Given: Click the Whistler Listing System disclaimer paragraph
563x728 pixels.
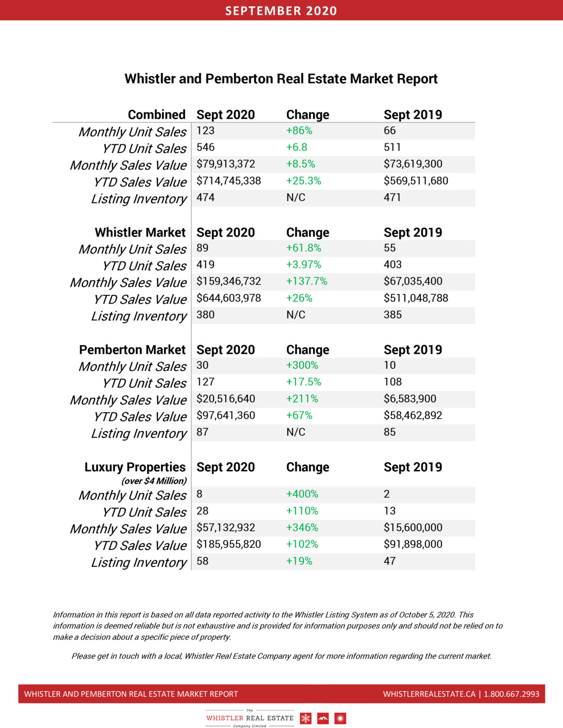Looking at the screenshot, I should 278,626.
